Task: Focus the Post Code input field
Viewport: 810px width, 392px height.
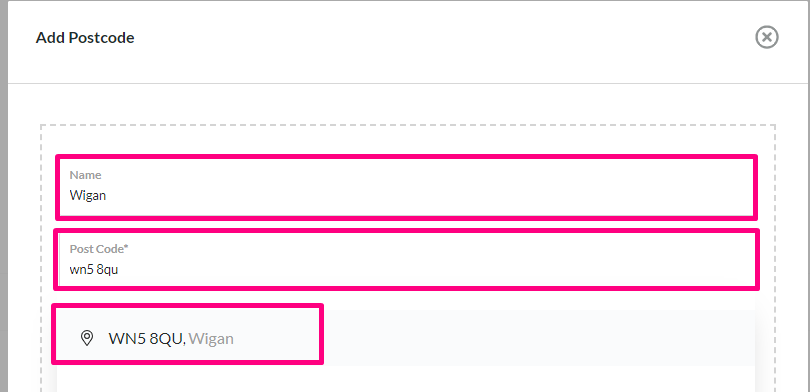Action: 406,259
